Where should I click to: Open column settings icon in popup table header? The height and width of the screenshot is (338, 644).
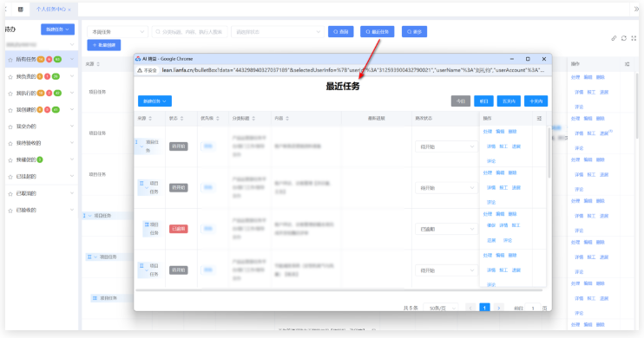coord(539,118)
